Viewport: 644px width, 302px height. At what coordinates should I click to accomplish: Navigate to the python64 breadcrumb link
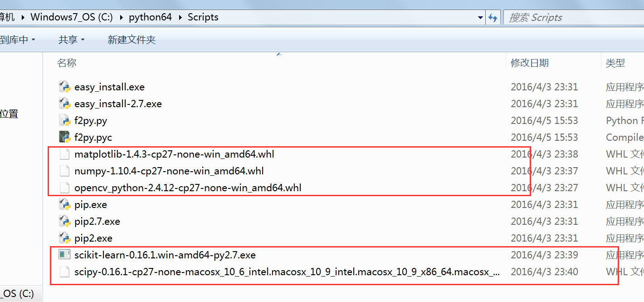click(150, 17)
